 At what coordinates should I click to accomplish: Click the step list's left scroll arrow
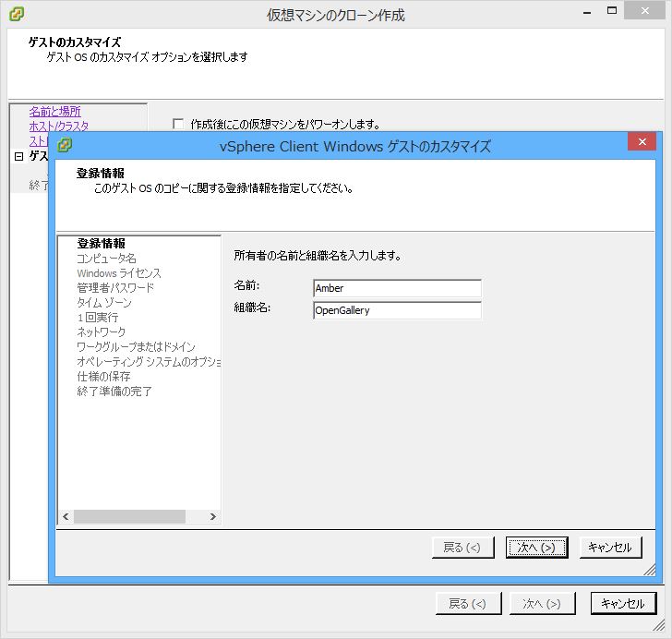point(66,517)
